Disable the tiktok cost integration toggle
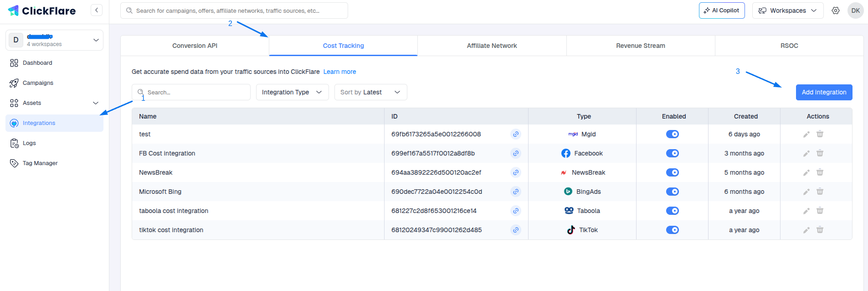The height and width of the screenshot is (291, 868). (x=673, y=230)
